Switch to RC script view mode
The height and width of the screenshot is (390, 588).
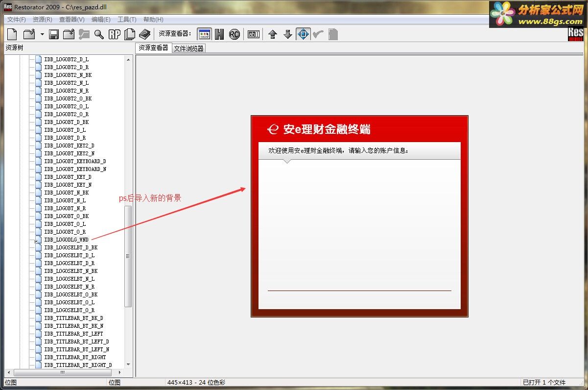[235, 34]
